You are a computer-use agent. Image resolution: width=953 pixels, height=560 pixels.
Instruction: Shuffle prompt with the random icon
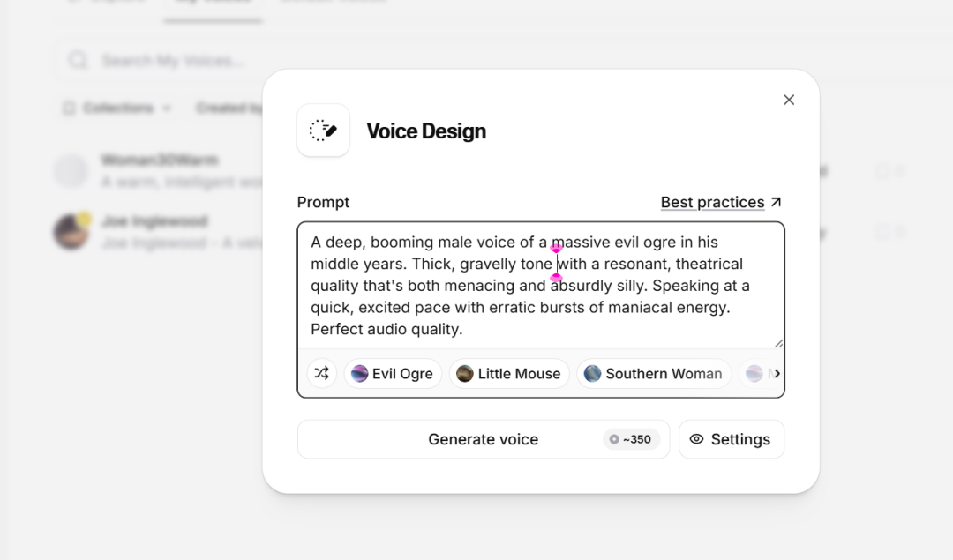coord(321,373)
